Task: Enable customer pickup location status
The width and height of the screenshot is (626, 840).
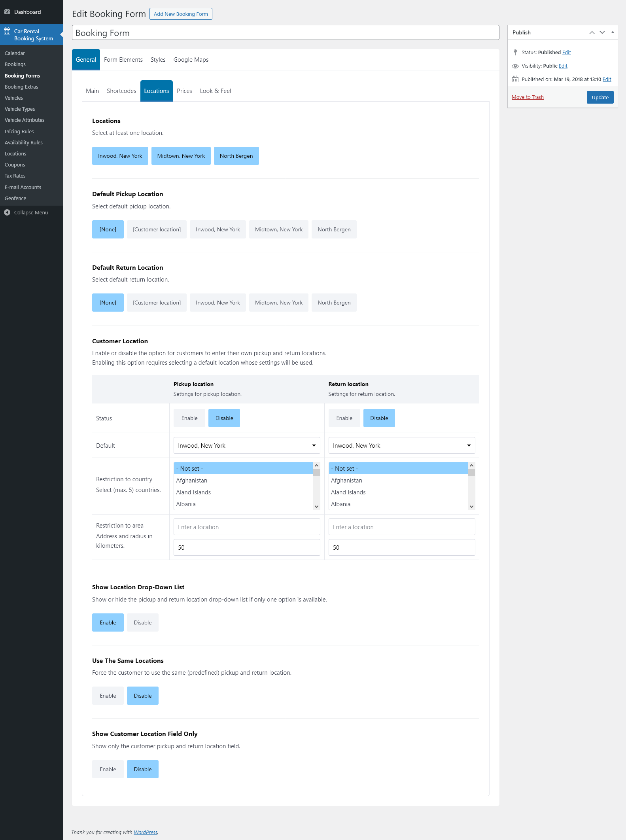Action: coord(189,418)
